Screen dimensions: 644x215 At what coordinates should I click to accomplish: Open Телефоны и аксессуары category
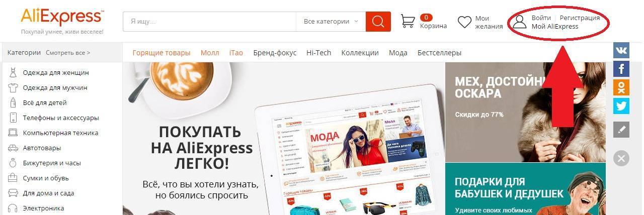point(61,118)
